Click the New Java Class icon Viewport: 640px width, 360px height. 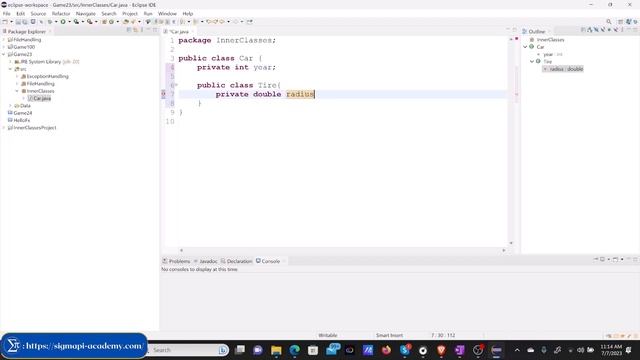point(111,22)
